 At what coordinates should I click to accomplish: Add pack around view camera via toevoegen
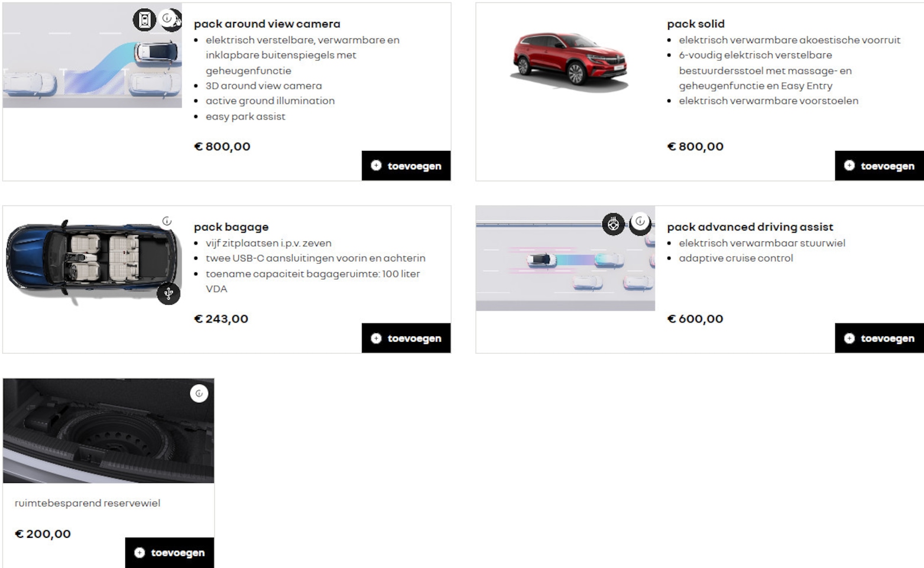[406, 166]
